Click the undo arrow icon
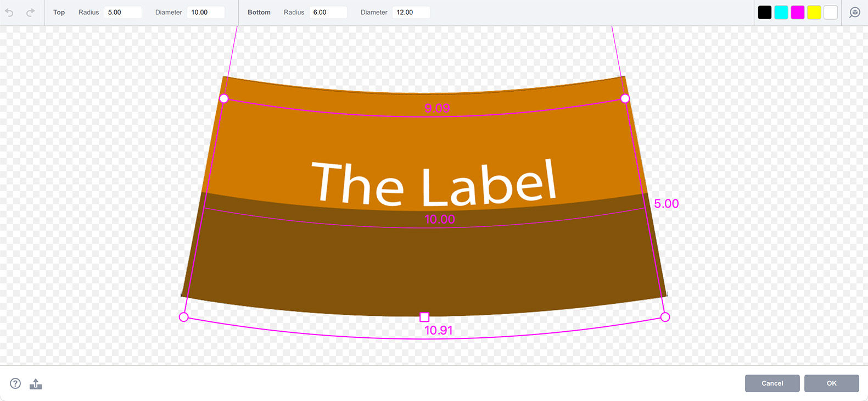The height and width of the screenshot is (401, 868). click(x=9, y=12)
